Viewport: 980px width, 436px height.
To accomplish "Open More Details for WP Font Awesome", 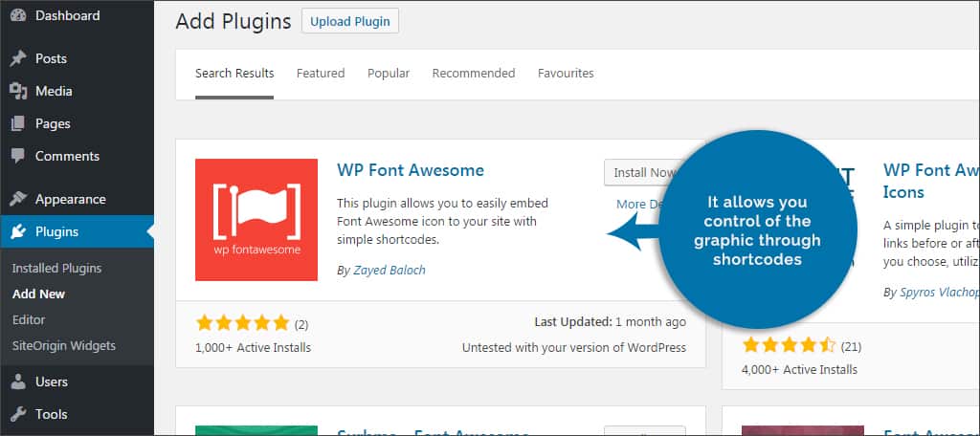I will [x=640, y=205].
